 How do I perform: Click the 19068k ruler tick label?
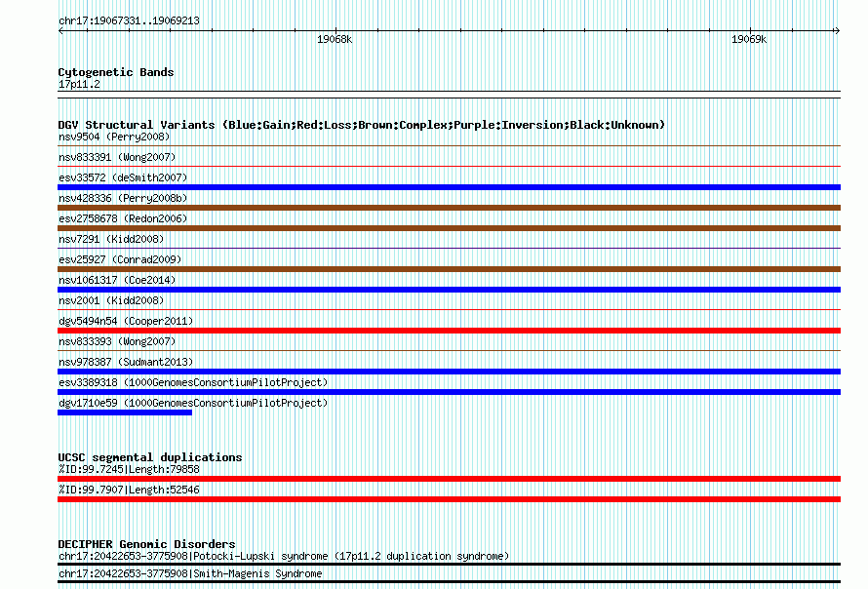click(335, 39)
